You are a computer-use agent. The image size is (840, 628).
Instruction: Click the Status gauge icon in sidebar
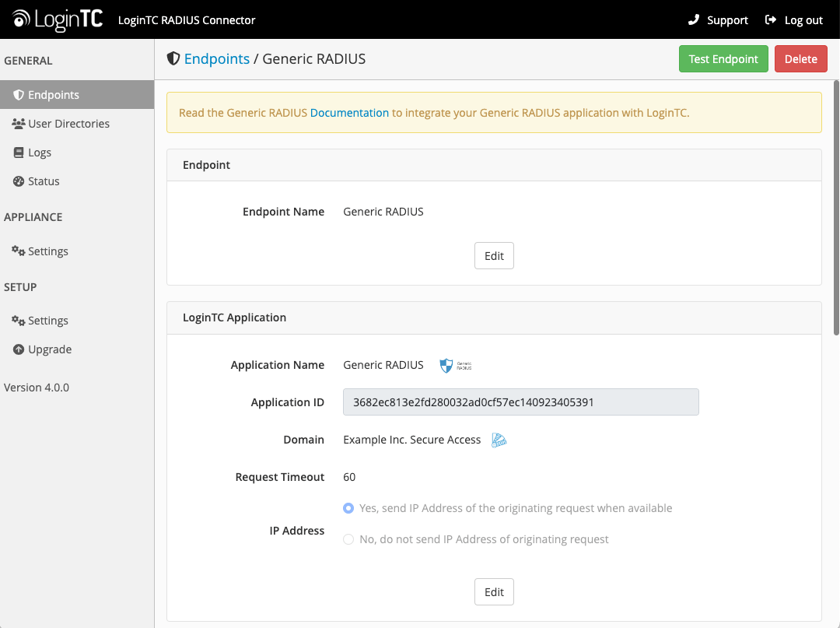(x=19, y=181)
